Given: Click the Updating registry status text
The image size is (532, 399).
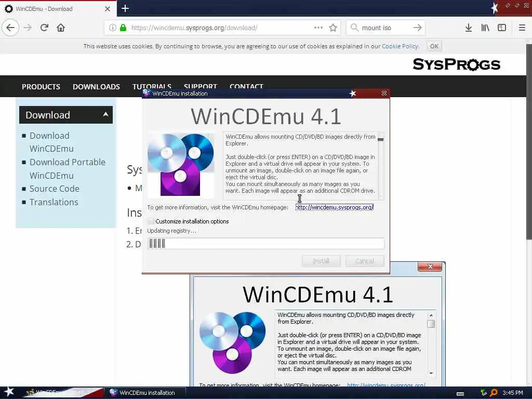Looking at the screenshot, I should (x=171, y=231).
